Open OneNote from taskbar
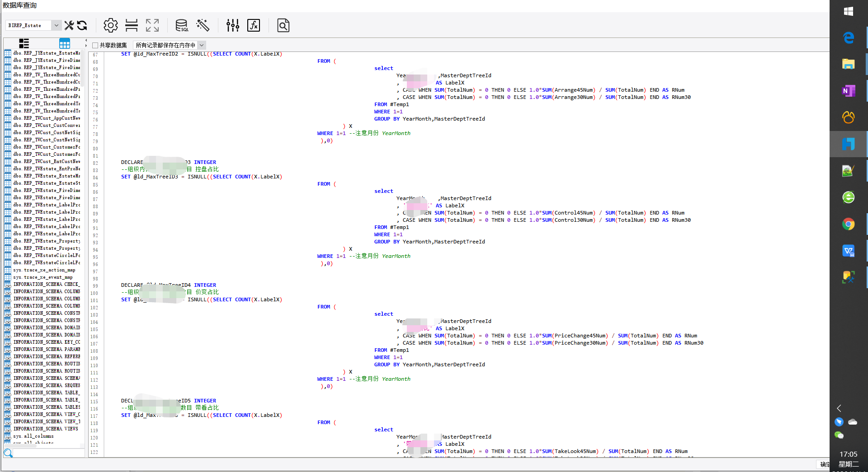This screenshot has height=472, width=868. pyautogui.click(x=849, y=91)
